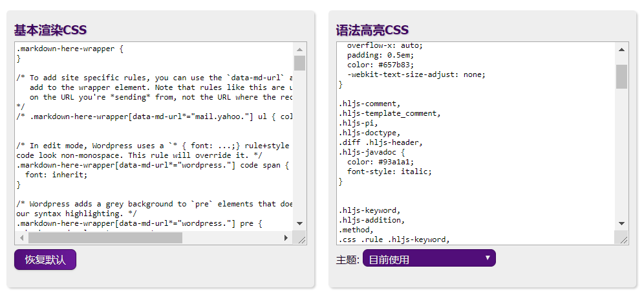Click the up arrow of the basic CSS scrollbar
Image resolution: width=644 pixels, height=299 pixels.
pyautogui.click(x=299, y=49)
